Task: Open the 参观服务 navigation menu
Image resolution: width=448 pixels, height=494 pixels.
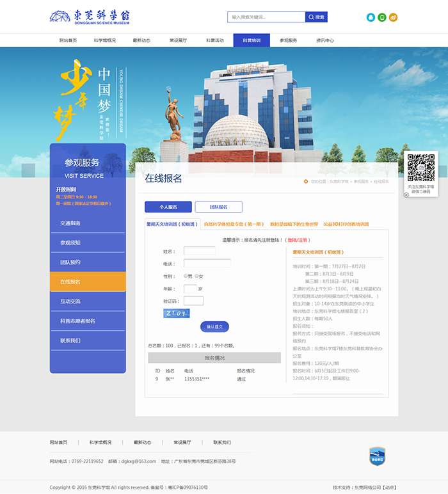Action: pos(288,40)
